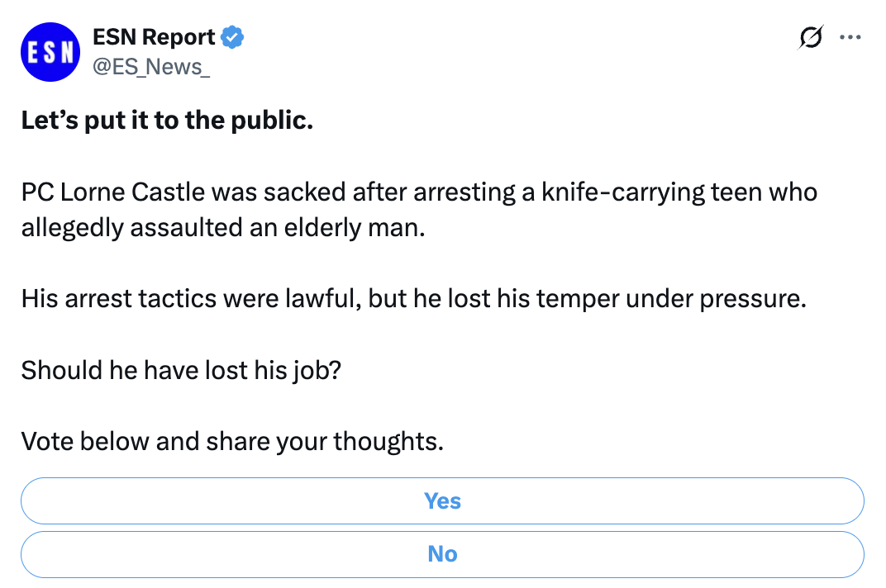Open the ESN round profile avatar
Image resolution: width=886 pixels, height=588 pixels.
49,51
